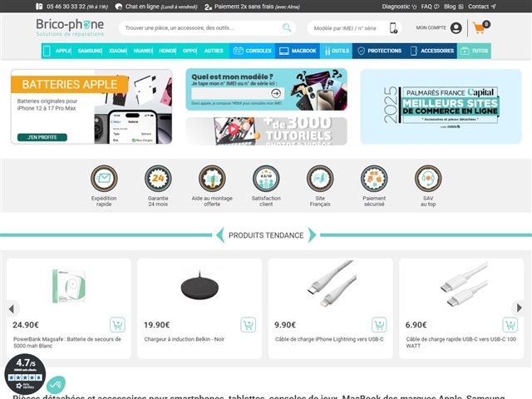This screenshot has height=399, width=532.
Task: Open the USB-C vers USB-C cable image
Action: 464,284
